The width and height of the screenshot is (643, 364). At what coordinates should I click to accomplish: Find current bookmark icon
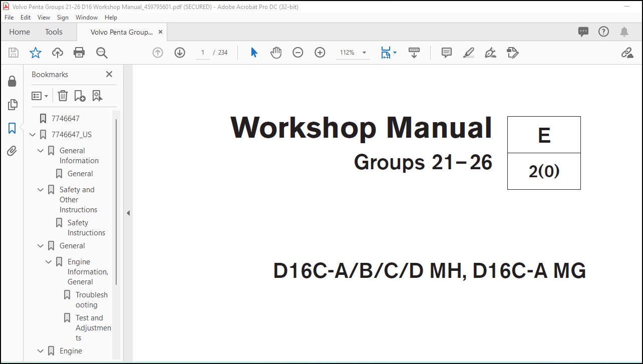(97, 96)
